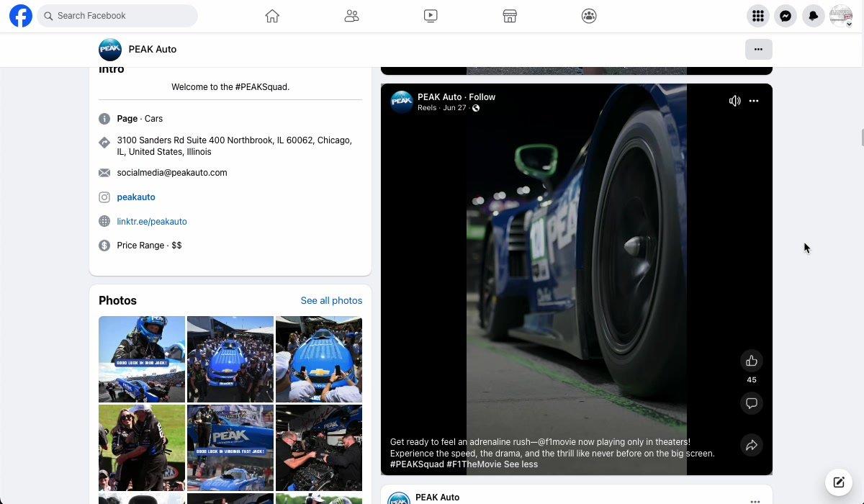The width and height of the screenshot is (864, 504).
Task: Click See less in the reel caption
Action: click(x=521, y=464)
